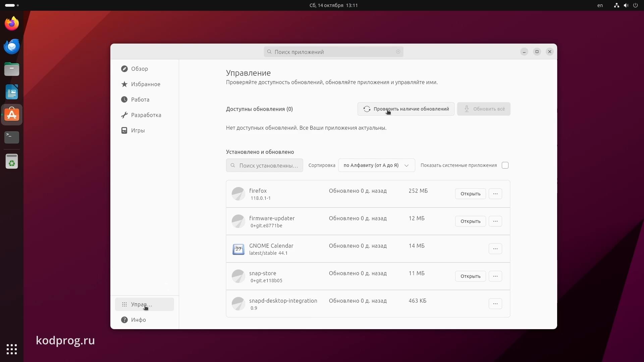Open more options for GNOME Calendar
Viewport: 644px width, 362px height.
(495, 249)
